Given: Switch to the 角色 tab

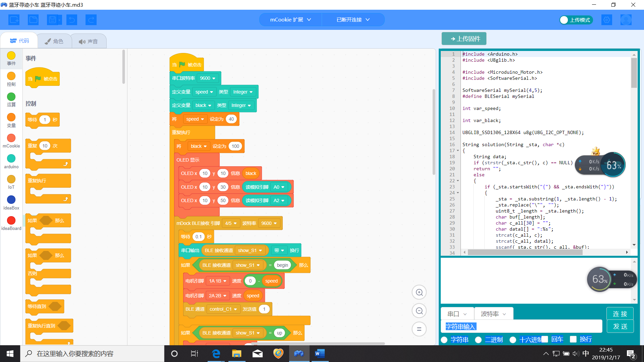Looking at the screenshot, I should pyautogui.click(x=54, y=41).
